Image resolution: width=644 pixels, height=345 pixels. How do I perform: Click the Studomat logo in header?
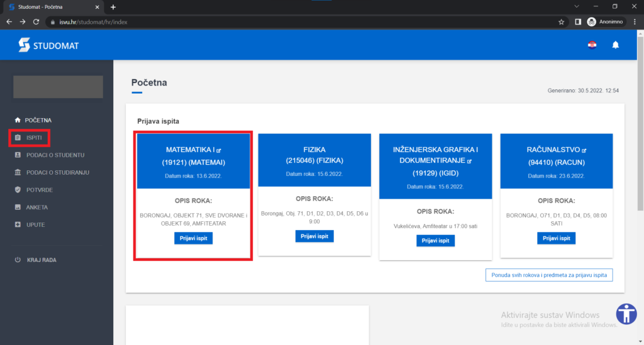tap(48, 45)
